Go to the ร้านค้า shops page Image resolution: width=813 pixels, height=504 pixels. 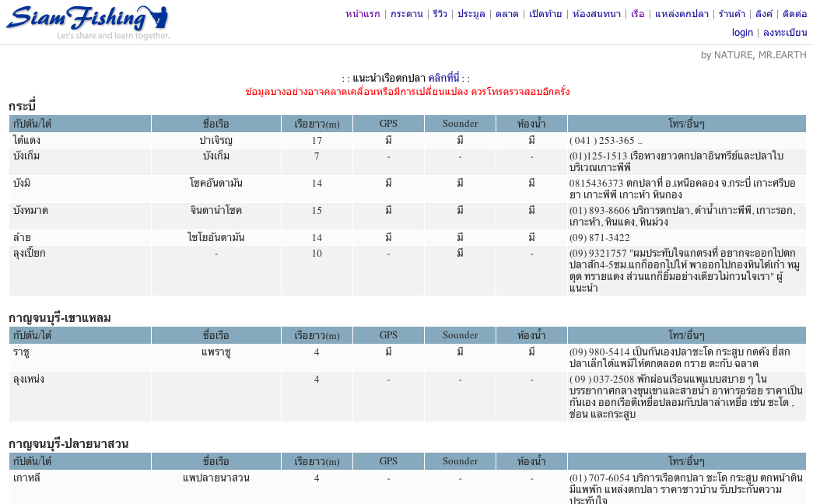[x=731, y=14]
